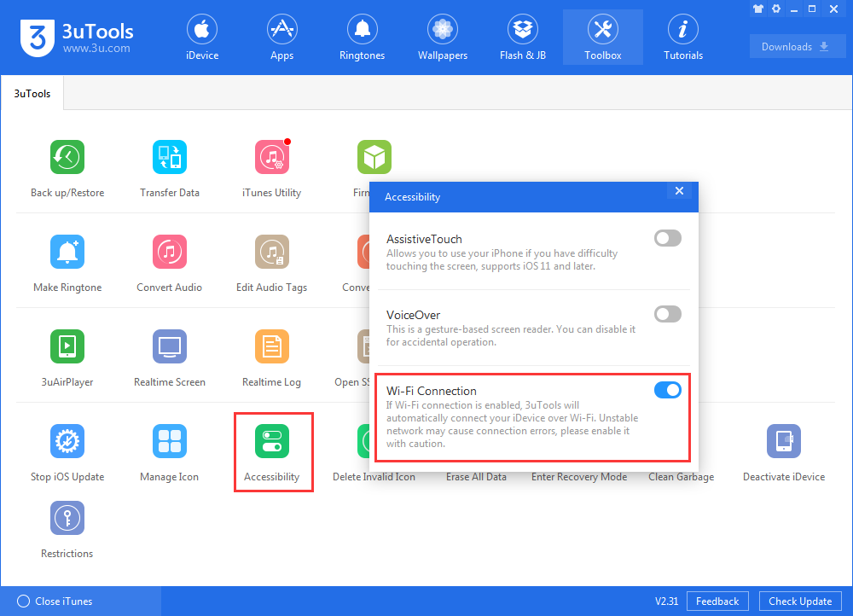Open the Apps section

click(x=281, y=37)
